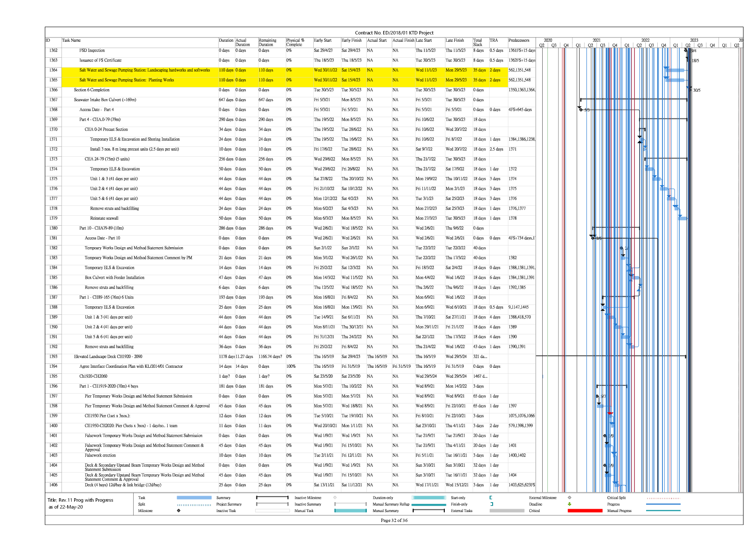Click the green Deadline arrow legend icon
This screenshot has height=534, width=756.
(569, 504)
